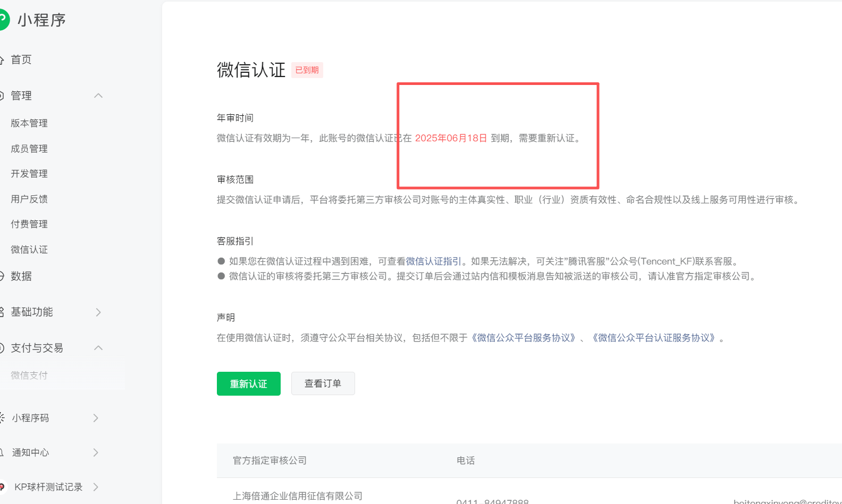
Task: Click the 微信认证 page heading
Action: click(x=251, y=70)
